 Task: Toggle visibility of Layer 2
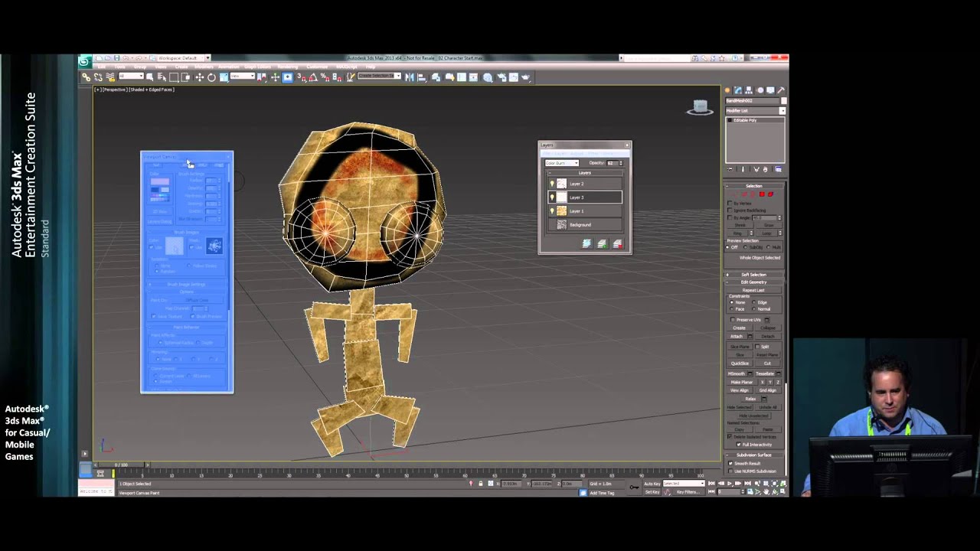coord(553,183)
